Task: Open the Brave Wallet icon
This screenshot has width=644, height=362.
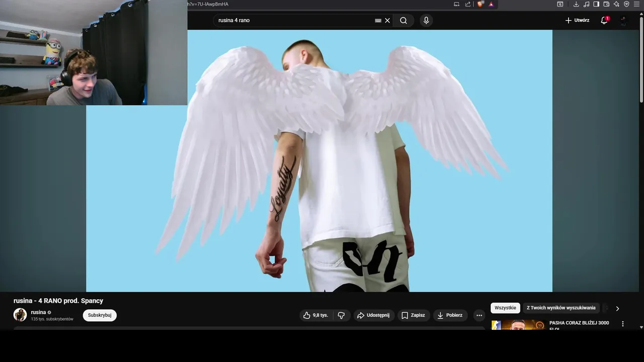Action: 606,4
